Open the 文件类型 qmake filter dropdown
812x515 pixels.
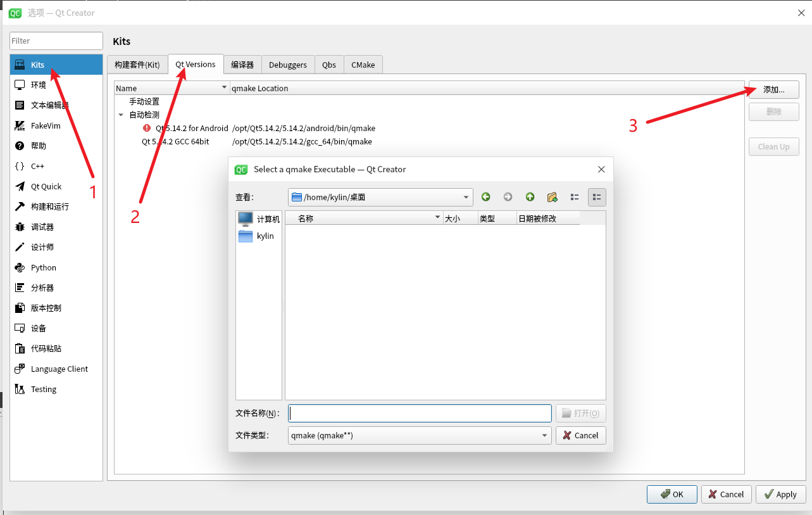420,435
